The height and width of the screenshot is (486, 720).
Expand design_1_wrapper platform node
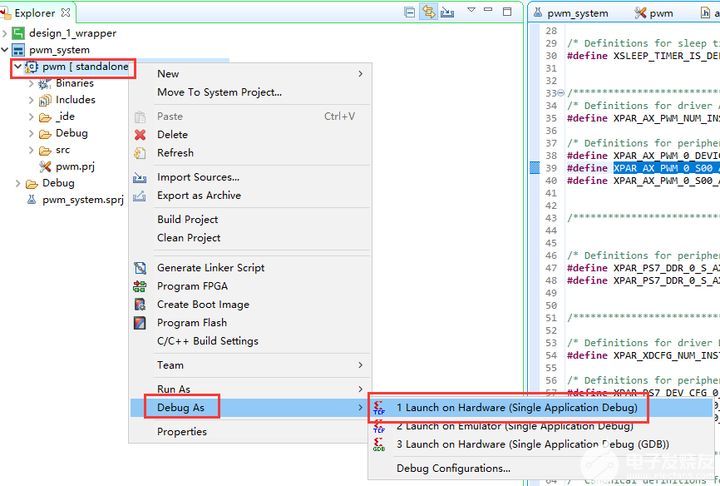(5, 33)
